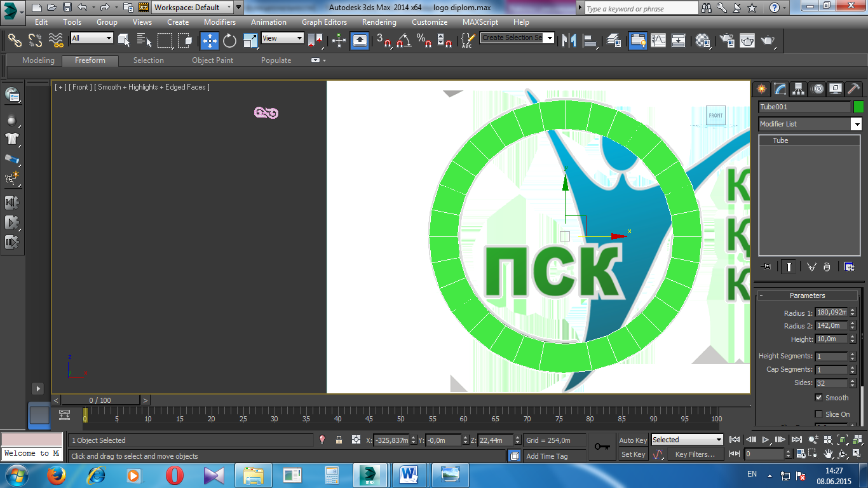Open Schematic View
868x488 pixels.
[679, 41]
